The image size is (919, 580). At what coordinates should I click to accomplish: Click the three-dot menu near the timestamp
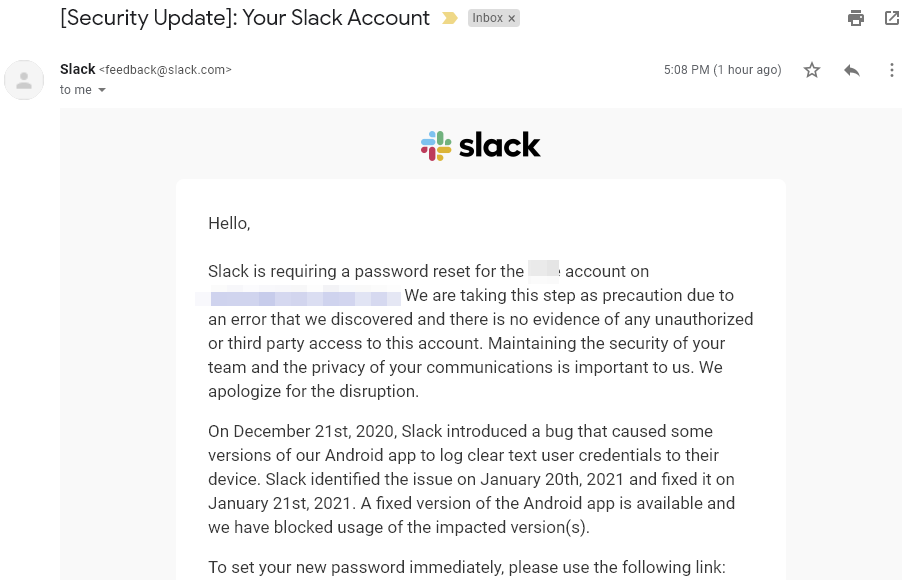[x=891, y=70]
